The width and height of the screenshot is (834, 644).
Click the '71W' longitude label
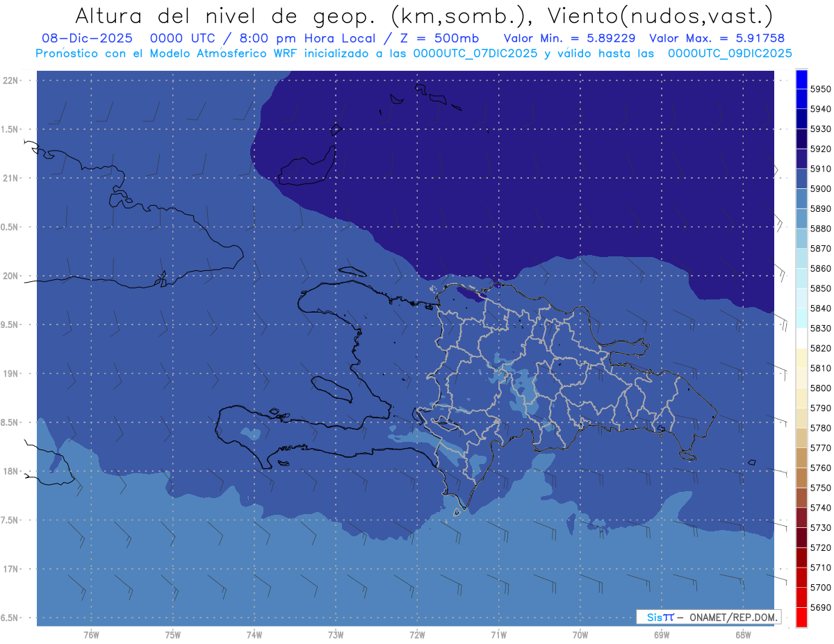pyautogui.click(x=498, y=635)
